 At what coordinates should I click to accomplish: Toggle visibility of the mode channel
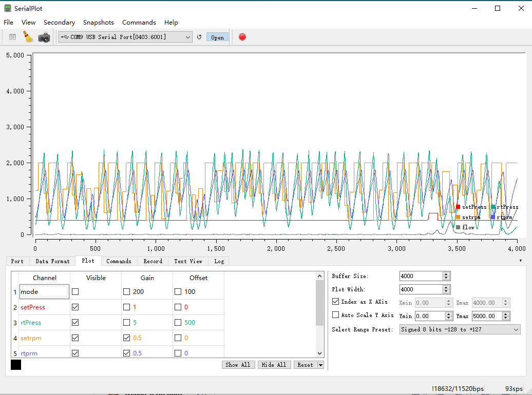pyautogui.click(x=75, y=291)
